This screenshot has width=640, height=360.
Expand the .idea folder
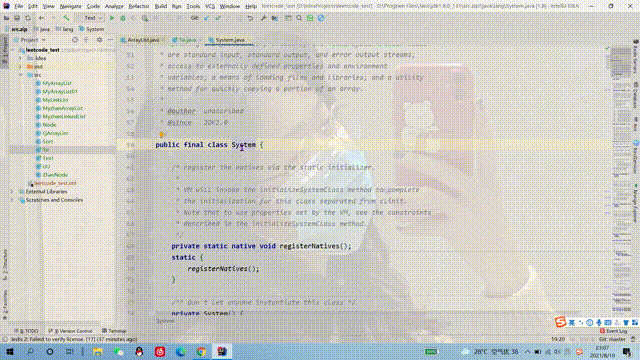20,58
